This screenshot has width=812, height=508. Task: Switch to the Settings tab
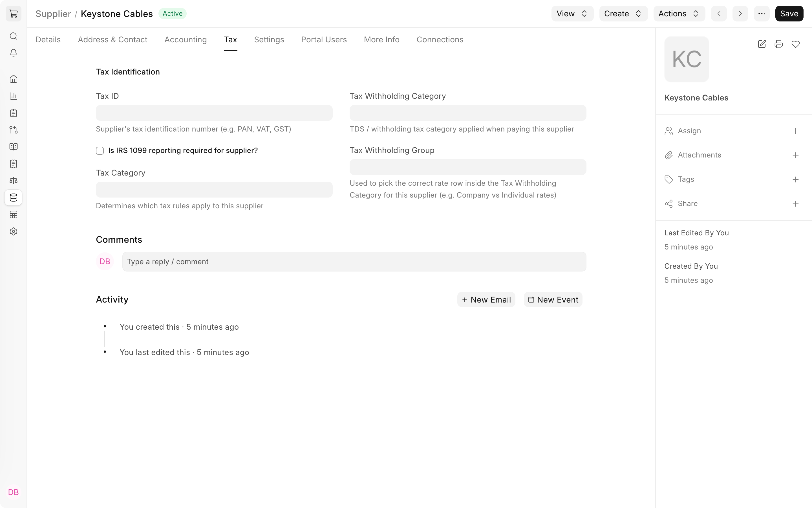click(x=269, y=40)
